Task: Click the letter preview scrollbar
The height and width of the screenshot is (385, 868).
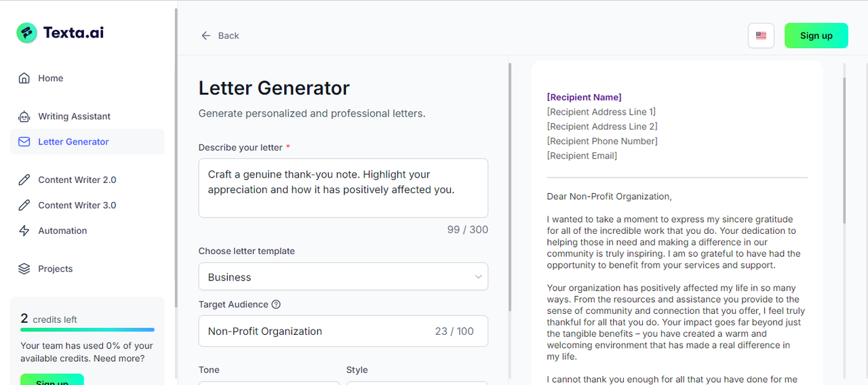Action: (x=844, y=149)
